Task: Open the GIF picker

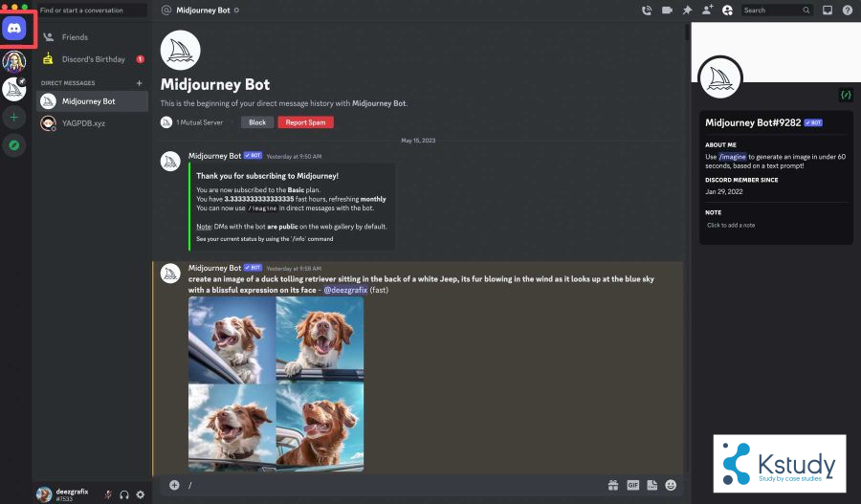Action: tap(632, 485)
